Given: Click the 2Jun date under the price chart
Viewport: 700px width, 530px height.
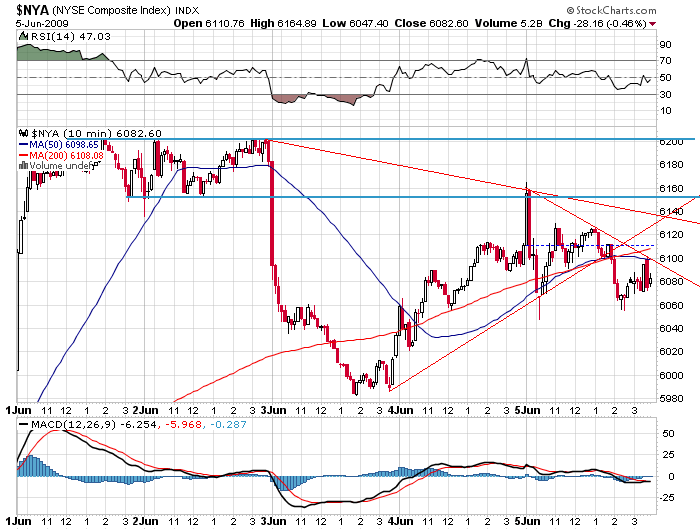Looking at the screenshot, I should [x=146, y=410].
